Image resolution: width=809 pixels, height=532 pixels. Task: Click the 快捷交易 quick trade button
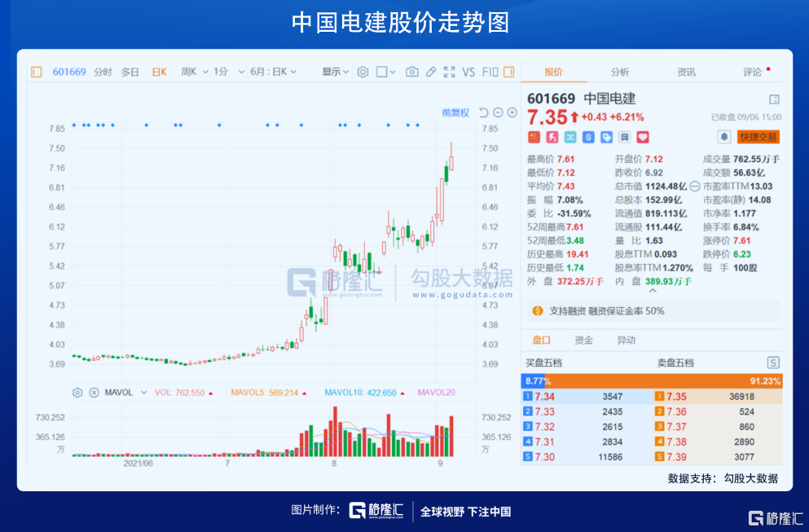(x=758, y=137)
